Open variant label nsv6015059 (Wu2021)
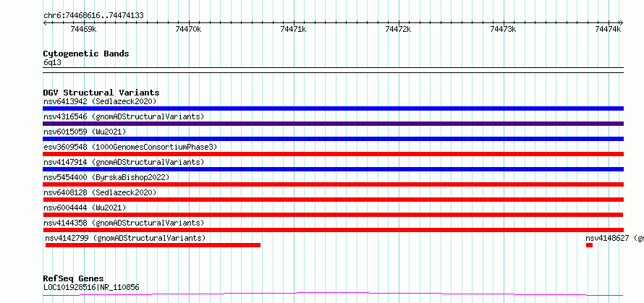 tap(85, 132)
